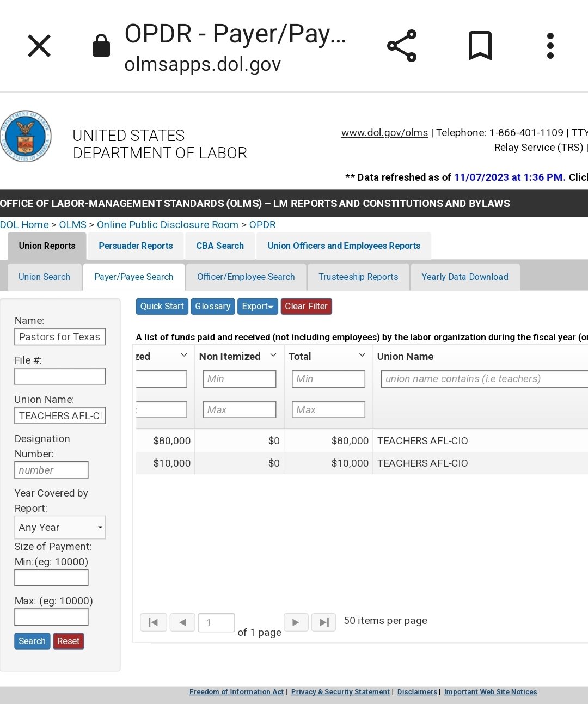Screen dimensions: 588x704
Task: Select the Officer/Employee Search sub-tab
Action: point(246,277)
